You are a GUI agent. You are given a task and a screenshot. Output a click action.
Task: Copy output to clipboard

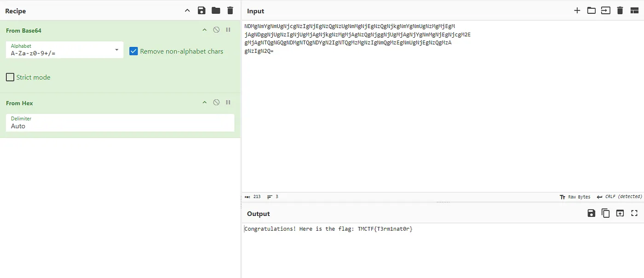(605, 213)
